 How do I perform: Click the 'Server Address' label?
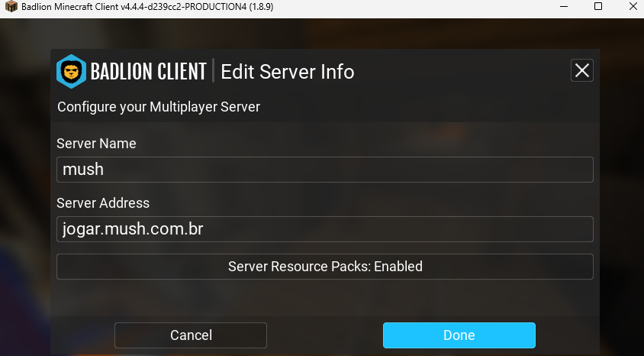pos(103,203)
